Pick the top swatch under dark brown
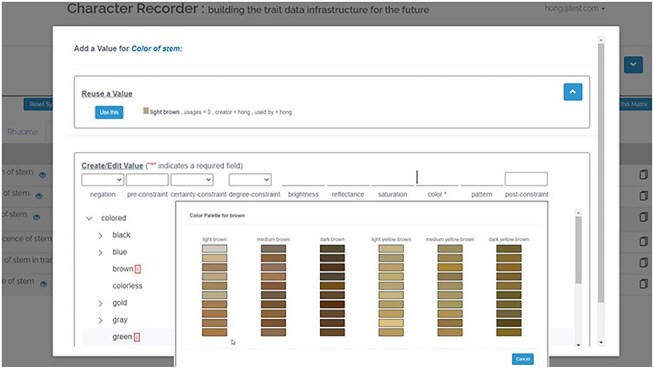 coord(332,249)
